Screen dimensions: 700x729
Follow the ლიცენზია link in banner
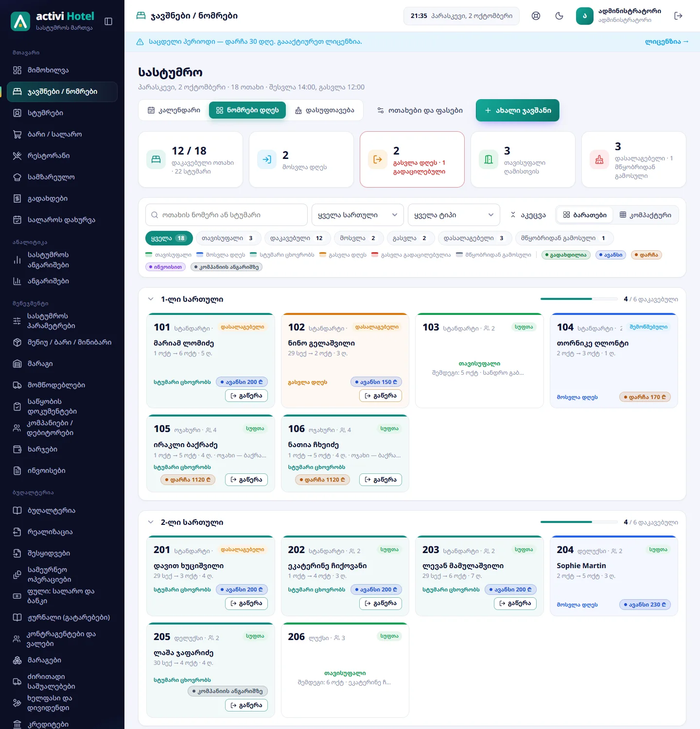(666, 42)
